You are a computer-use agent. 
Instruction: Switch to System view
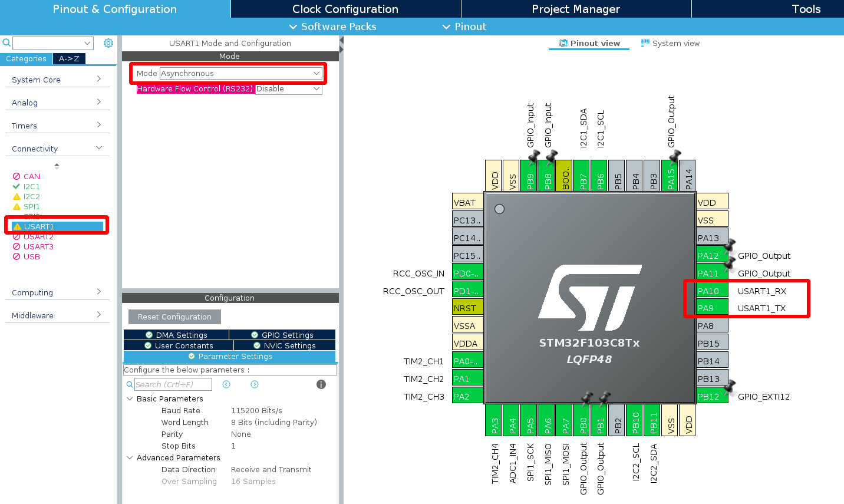click(670, 43)
